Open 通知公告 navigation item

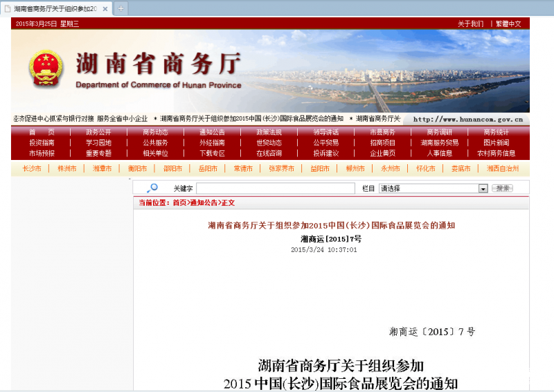click(x=212, y=132)
